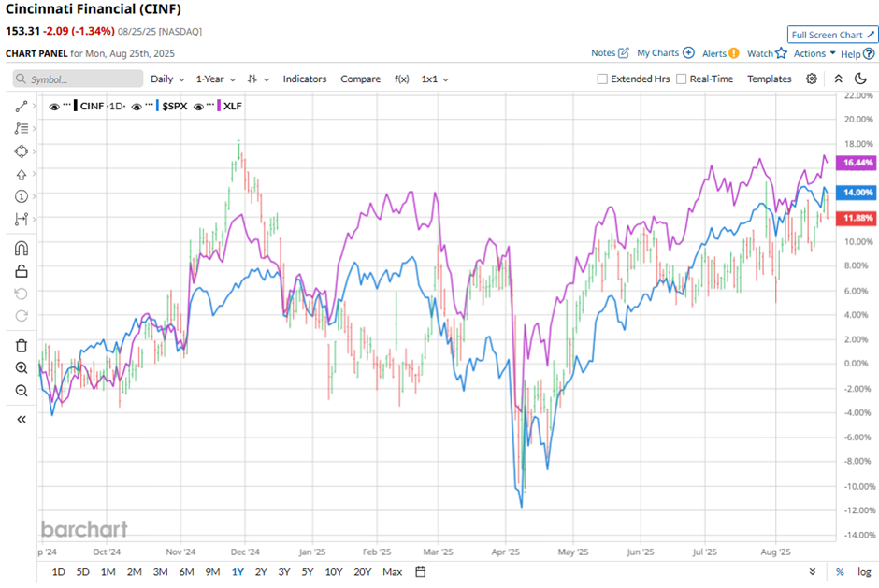Click the blue $SPX color swatch
Image resolution: width=879 pixels, height=588 pixels.
(157, 106)
